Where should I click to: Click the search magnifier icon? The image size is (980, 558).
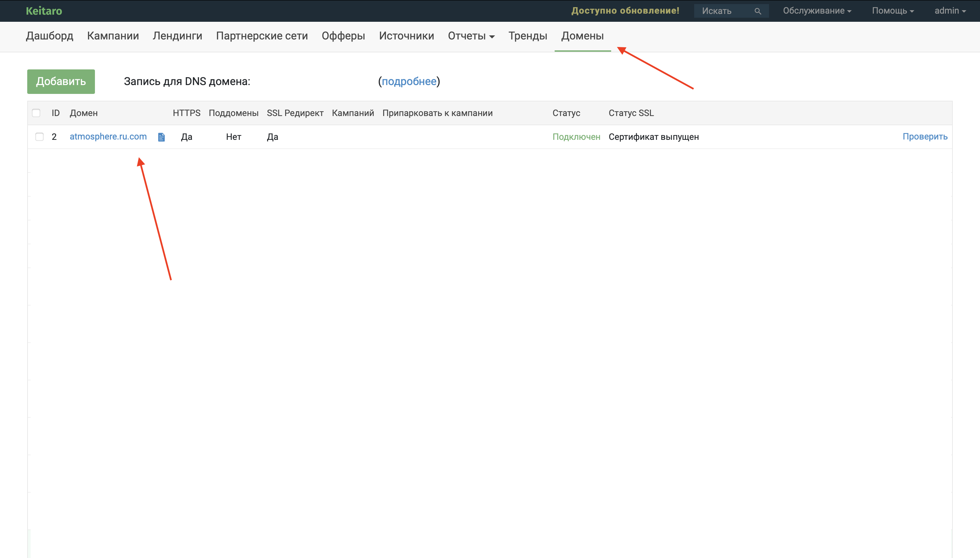click(x=757, y=11)
